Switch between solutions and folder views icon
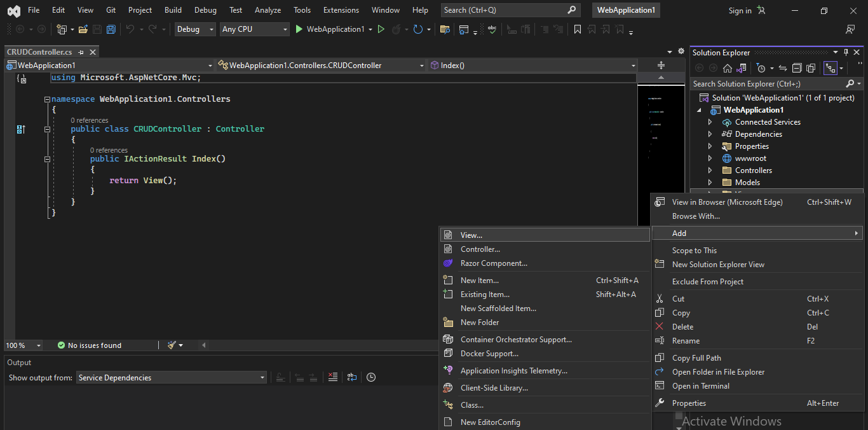This screenshot has width=868, height=430. [x=740, y=68]
